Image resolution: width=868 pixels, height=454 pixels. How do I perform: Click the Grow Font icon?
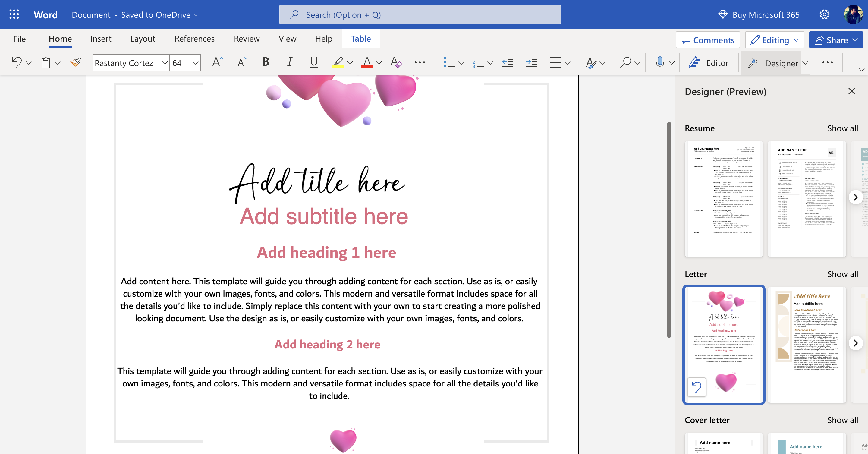point(217,62)
